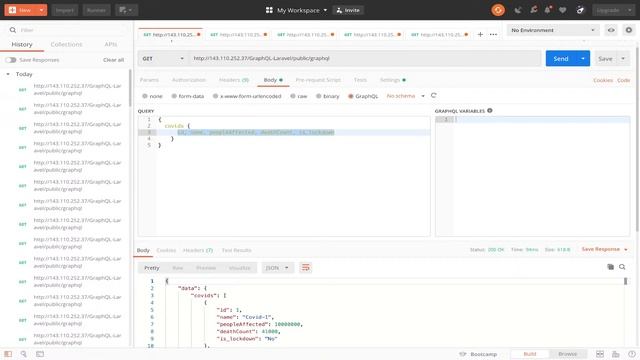
Task: Open the satellite capture requests icon
Action: [x=518, y=10]
